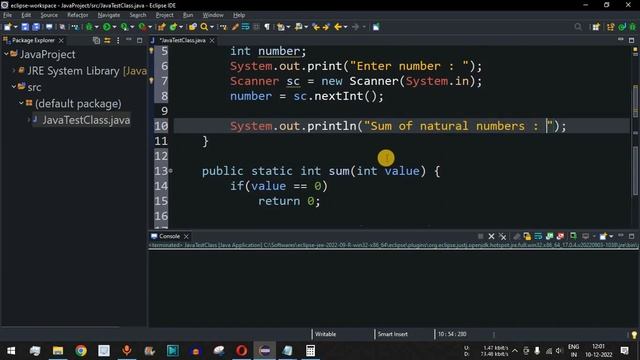Open Google Chrome from taskbar

(81, 351)
